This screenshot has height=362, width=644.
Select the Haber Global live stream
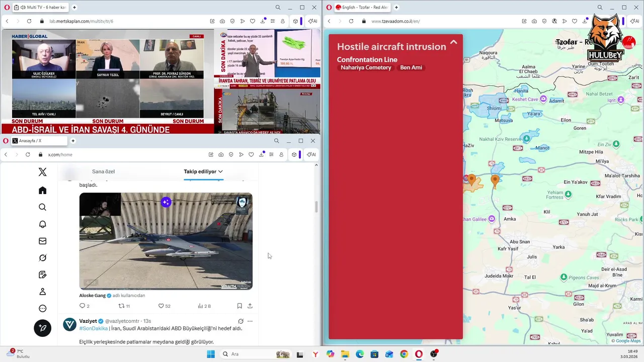click(x=108, y=81)
